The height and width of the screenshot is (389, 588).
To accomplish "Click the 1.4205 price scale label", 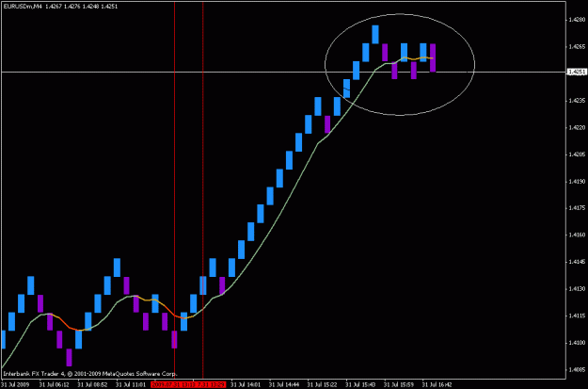I will coord(577,154).
